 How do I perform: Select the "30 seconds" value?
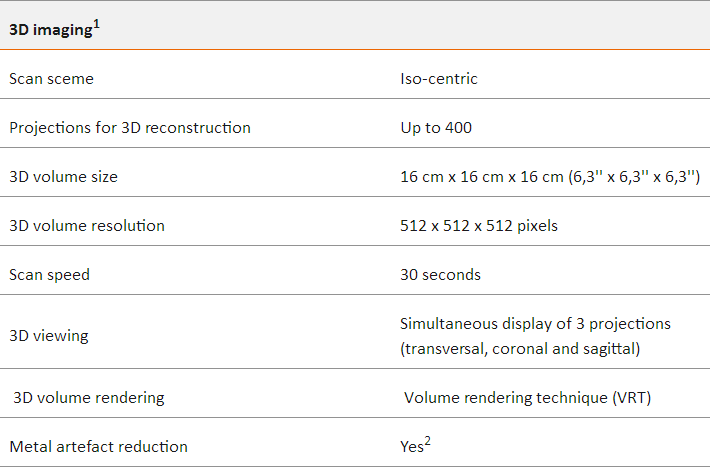click(440, 275)
